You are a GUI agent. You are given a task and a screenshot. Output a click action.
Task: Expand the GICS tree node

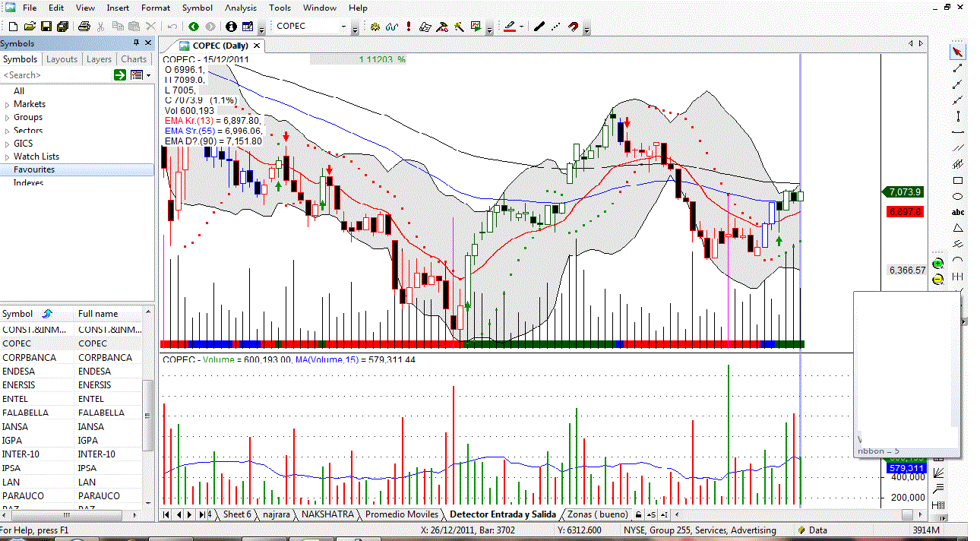click(x=8, y=144)
